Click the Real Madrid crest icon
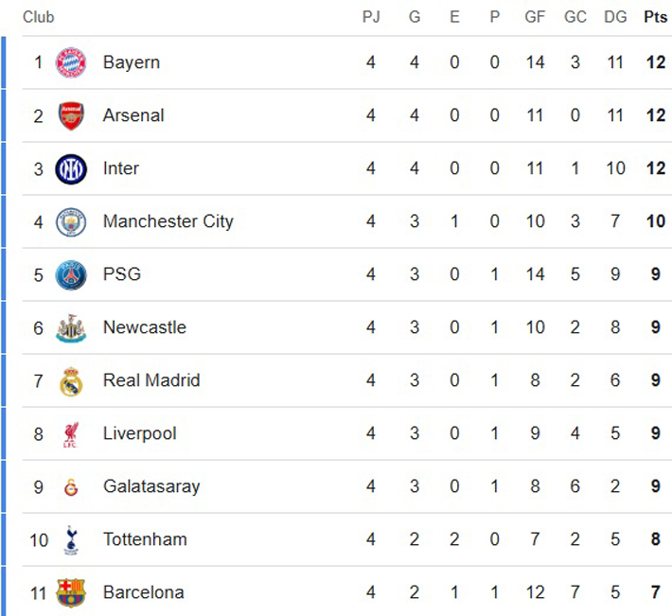This screenshot has width=672, height=616. coord(71,380)
